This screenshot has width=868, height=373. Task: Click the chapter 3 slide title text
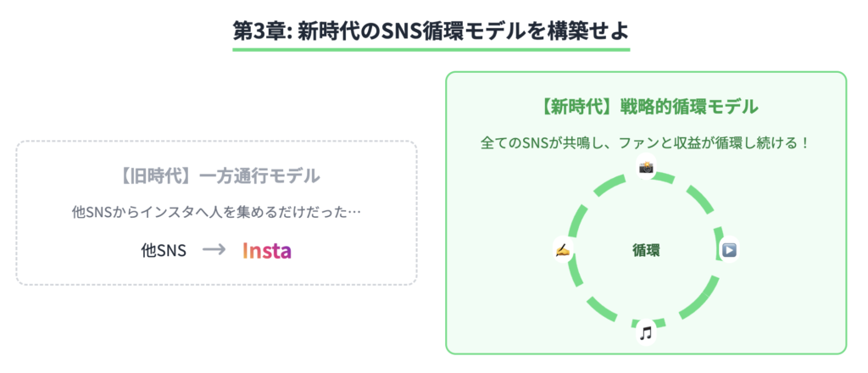(x=431, y=31)
